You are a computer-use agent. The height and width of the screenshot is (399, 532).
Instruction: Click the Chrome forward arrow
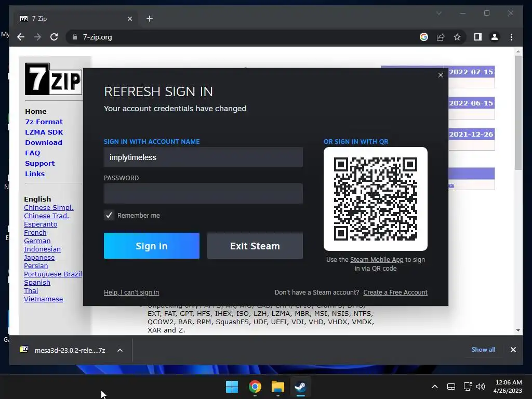pos(37,37)
